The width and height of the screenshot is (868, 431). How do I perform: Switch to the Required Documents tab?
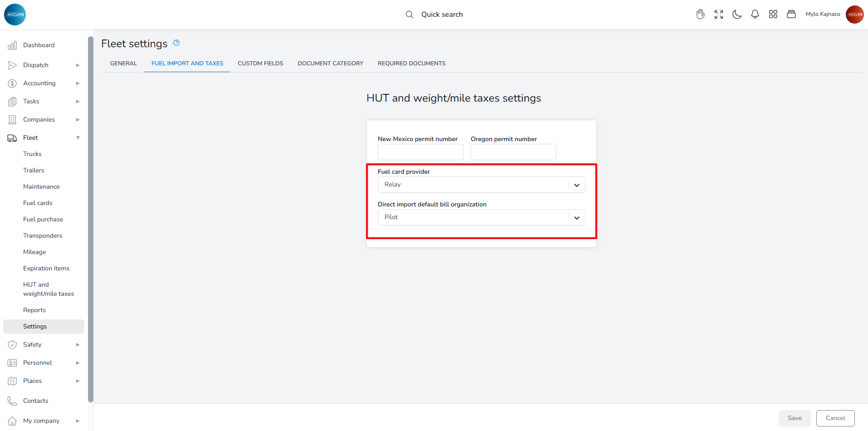(411, 64)
